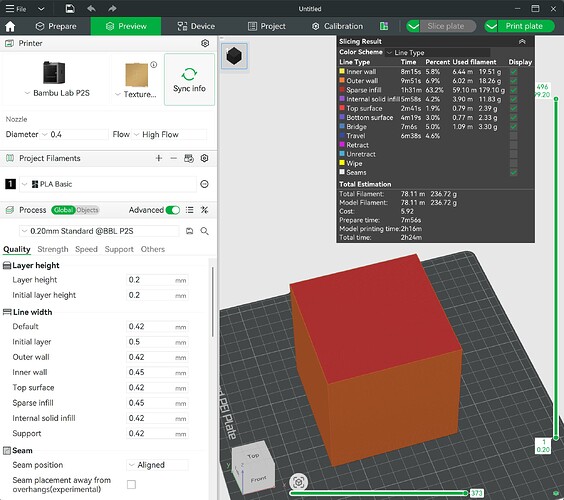The height and width of the screenshot is (500, 564).
Task: Open the Others settings tab
Action: click(x=153, y=249)
